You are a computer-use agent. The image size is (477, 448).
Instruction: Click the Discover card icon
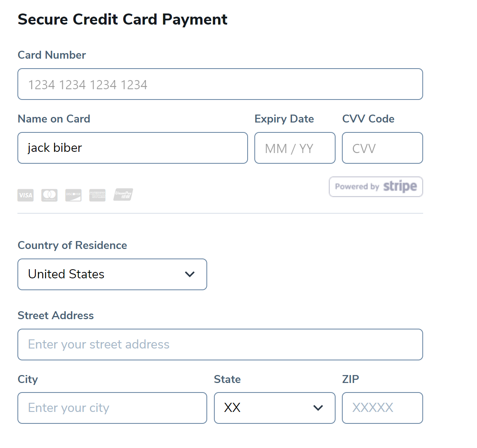click(73, 195)
